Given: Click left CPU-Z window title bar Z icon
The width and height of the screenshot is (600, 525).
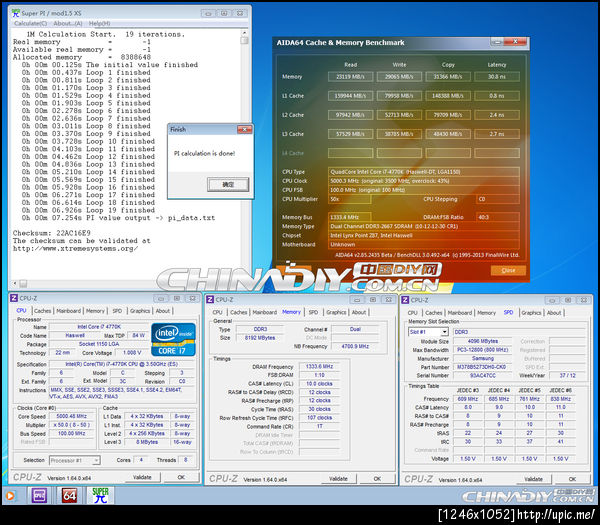Looking at the screenshot, I should (14, 298).
